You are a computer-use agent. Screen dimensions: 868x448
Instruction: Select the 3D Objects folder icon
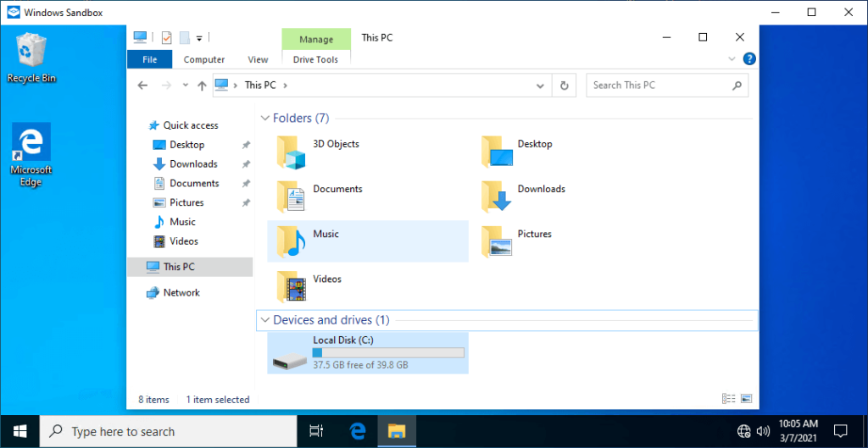(292, 152)
